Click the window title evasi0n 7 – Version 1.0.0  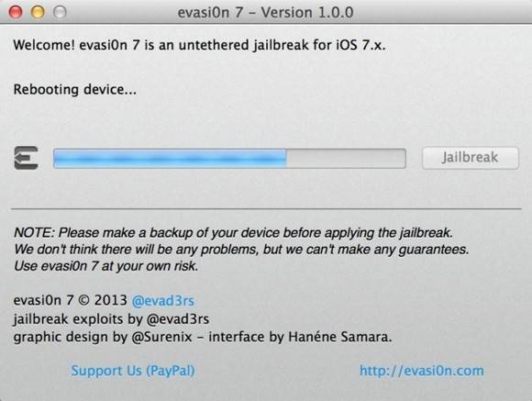coord(266,13)
